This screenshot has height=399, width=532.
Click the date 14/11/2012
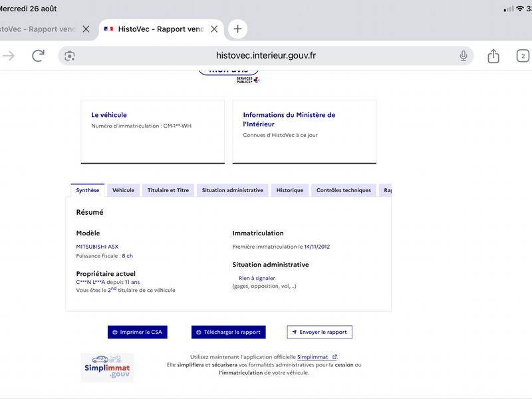click(317, 247)
